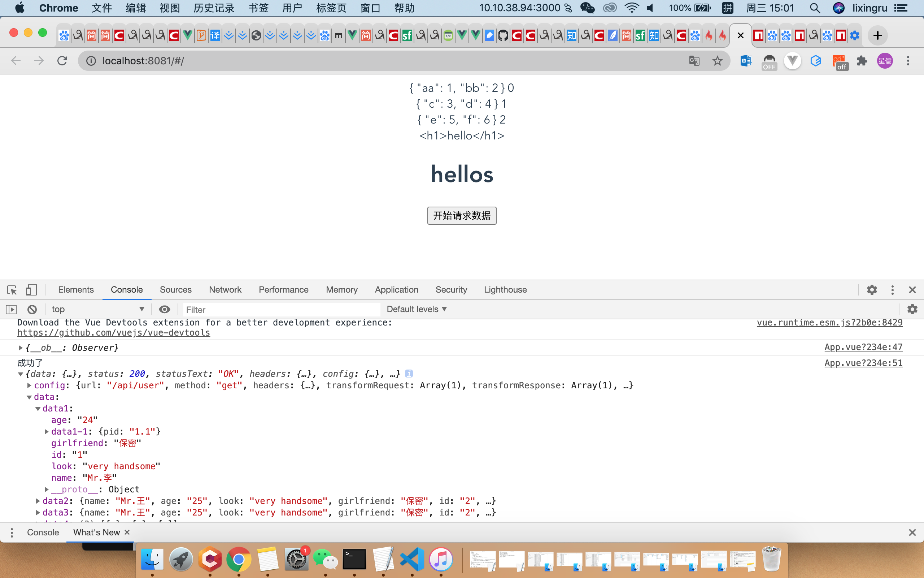
Task: Click the address bar URL
Action: [143, 61]
